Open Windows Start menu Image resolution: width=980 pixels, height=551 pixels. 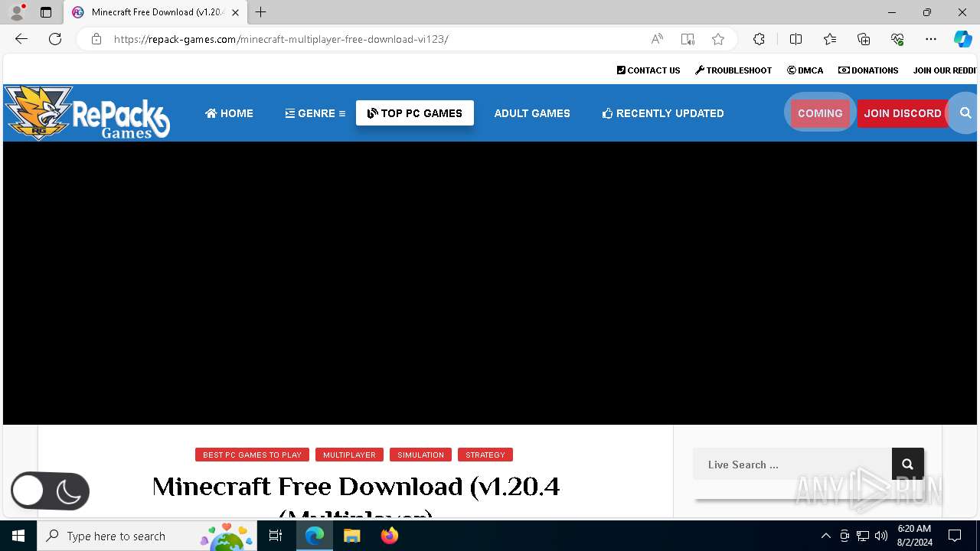tap(18, 536)
